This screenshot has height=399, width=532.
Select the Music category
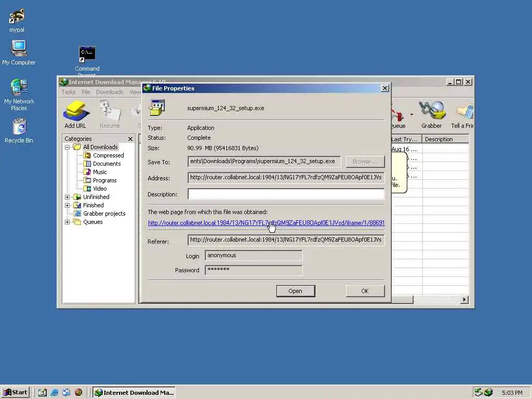pos(96,172)
